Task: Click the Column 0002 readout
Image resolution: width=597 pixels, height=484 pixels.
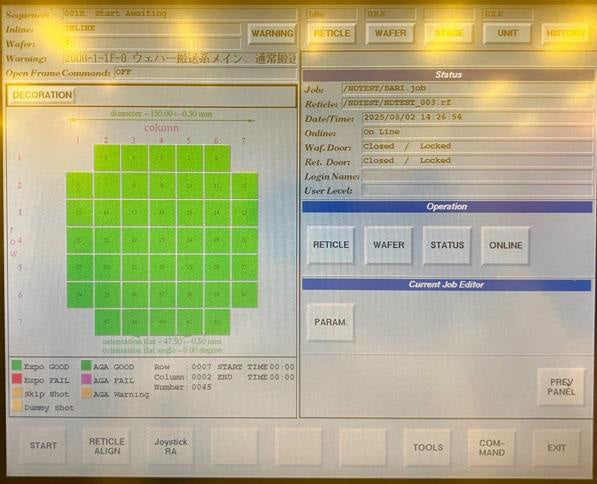Action: click(183, 377)
